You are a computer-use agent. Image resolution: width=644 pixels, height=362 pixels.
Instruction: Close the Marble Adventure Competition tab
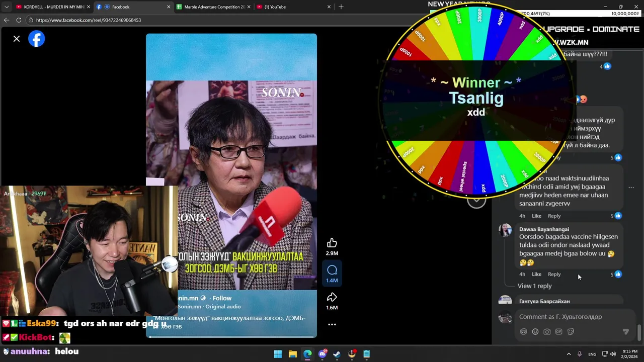pyautogui.click(x=249, y=7)
